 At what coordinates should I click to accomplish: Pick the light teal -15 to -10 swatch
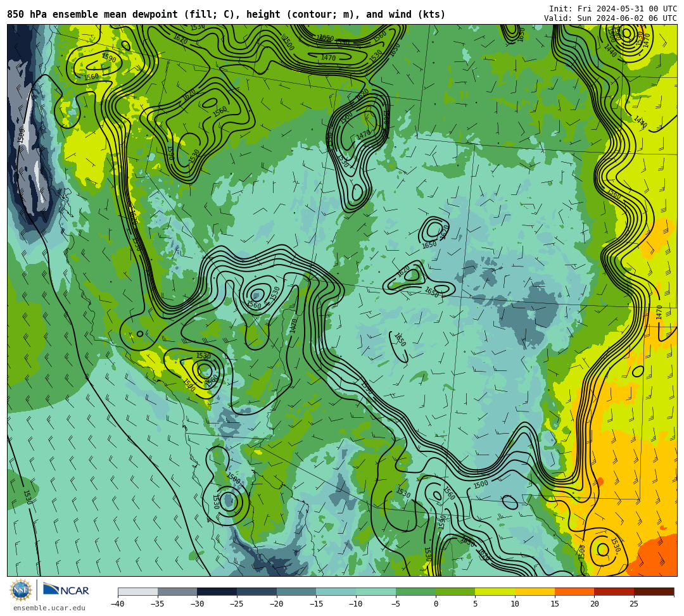tap(336, 591)
